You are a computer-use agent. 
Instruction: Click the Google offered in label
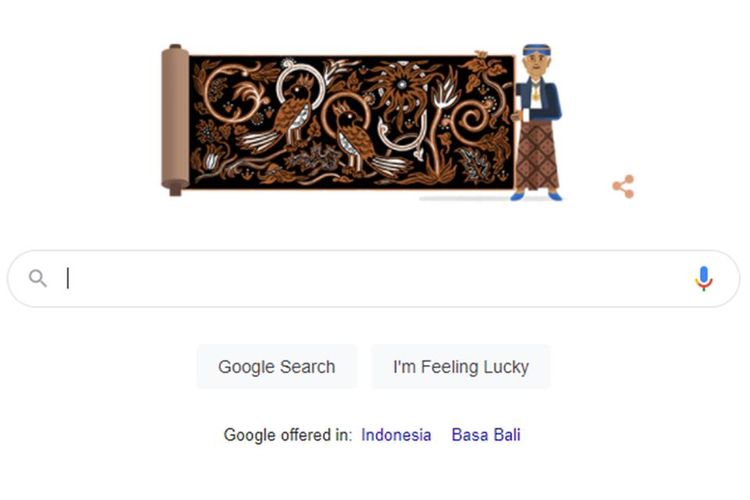point(287,434)
